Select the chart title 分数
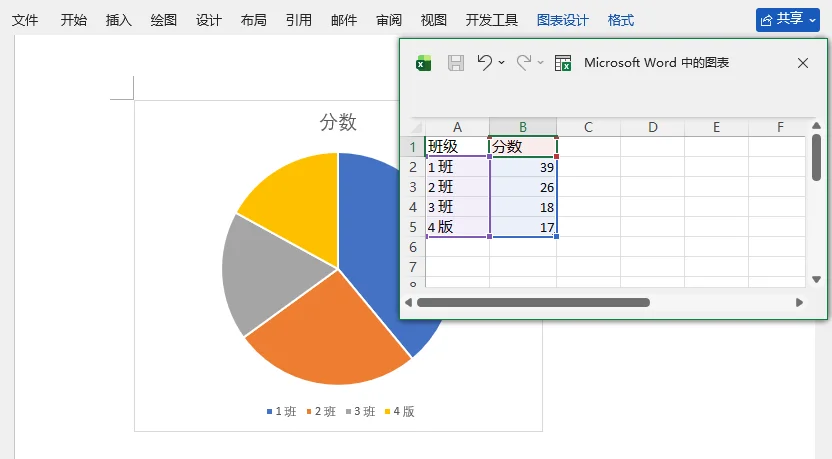The height and width of the screenshot is (459, 832). (338, 122)
